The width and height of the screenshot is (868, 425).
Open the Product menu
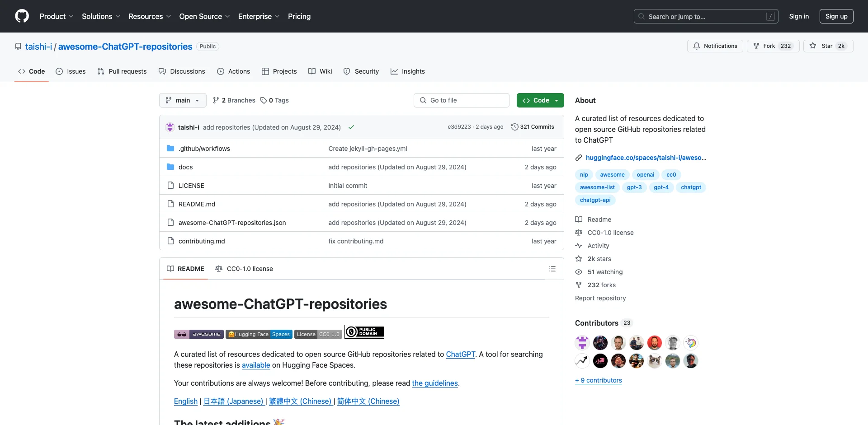click(x=57, y=16)
